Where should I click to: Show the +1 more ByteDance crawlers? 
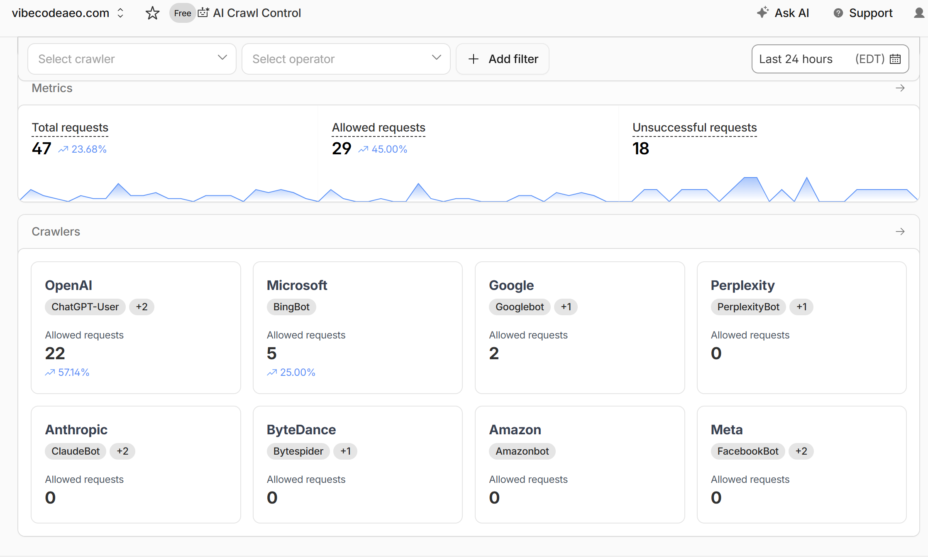345,451
